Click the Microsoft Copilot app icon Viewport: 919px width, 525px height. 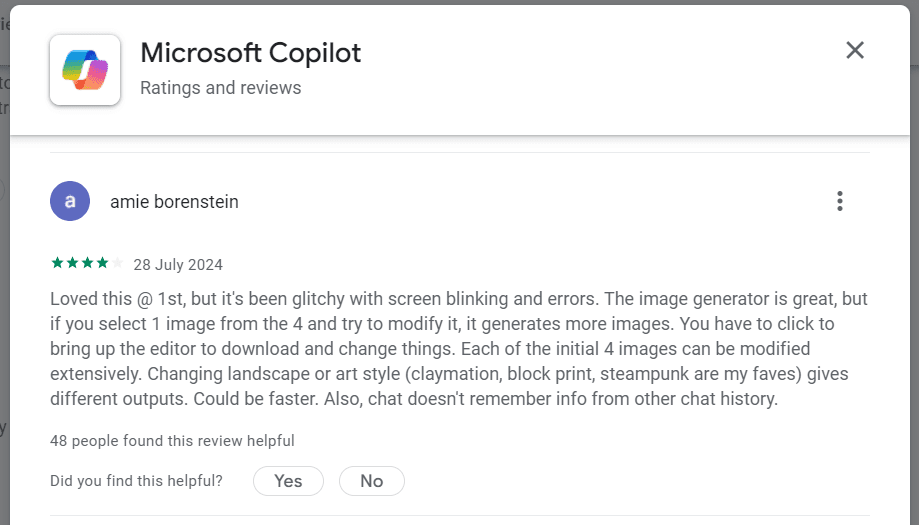pyautogui.click(x=85, y=70)
